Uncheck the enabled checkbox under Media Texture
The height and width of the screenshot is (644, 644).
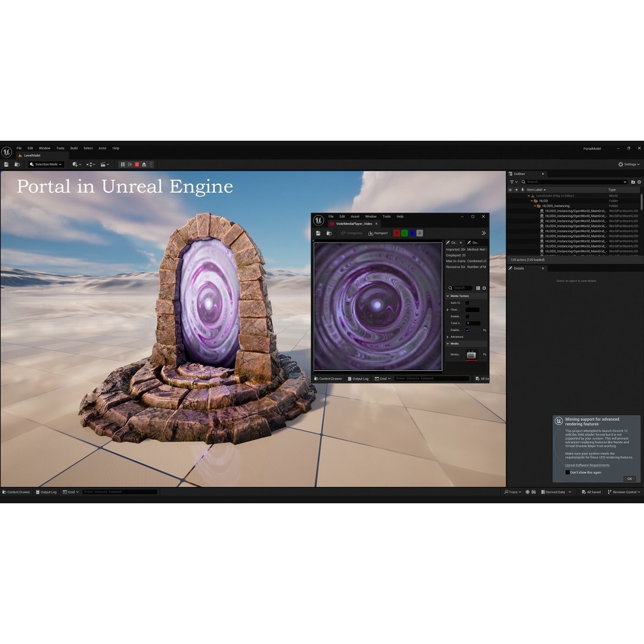pyautogui.click(x=467, y=330)
